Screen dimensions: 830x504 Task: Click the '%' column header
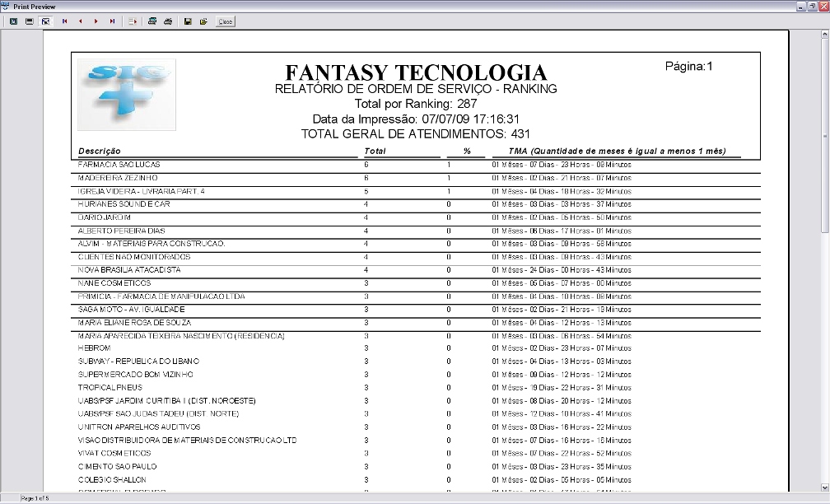[467, 151]
